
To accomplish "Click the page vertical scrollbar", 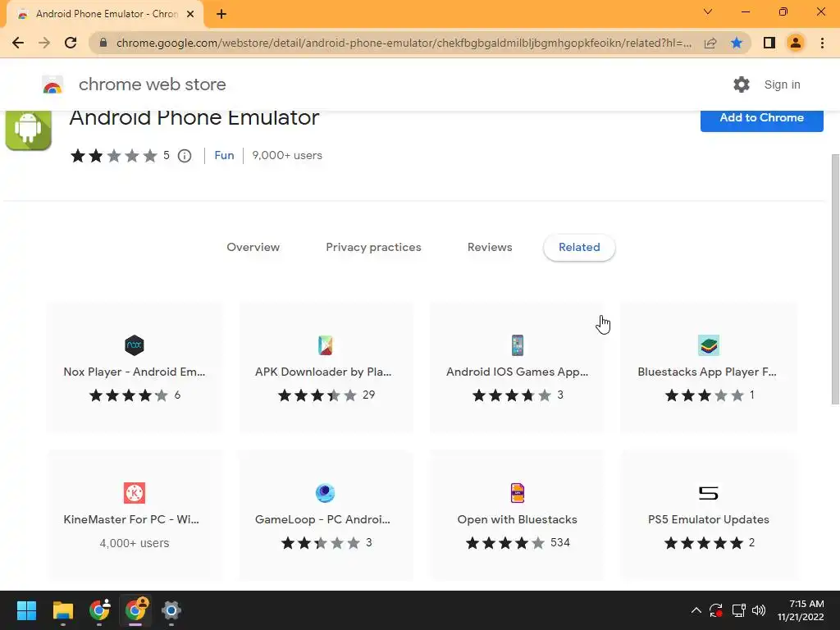I will pyautogui.click(x=835, y=279).
